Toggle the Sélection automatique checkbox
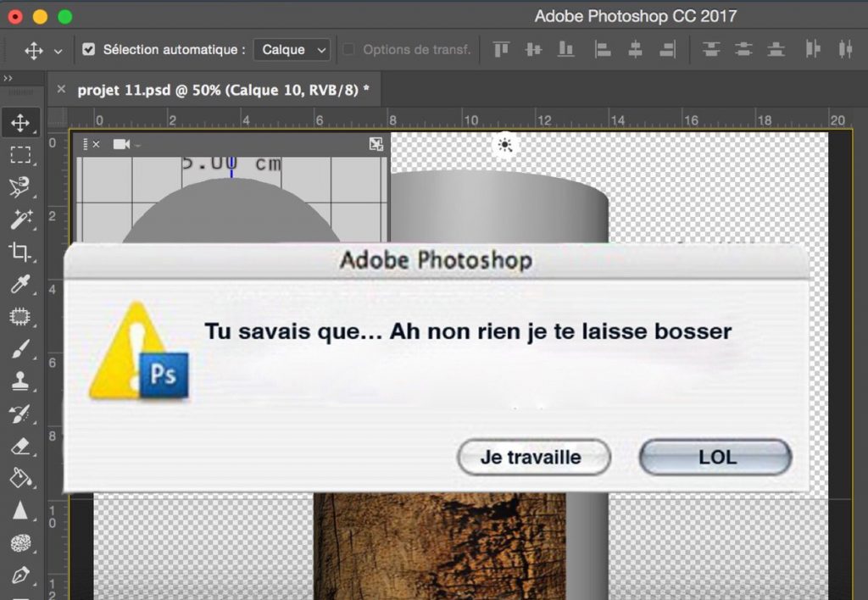The width and height of the screenshot is (868, 600). pyautogui.click(x=88, y=49)
